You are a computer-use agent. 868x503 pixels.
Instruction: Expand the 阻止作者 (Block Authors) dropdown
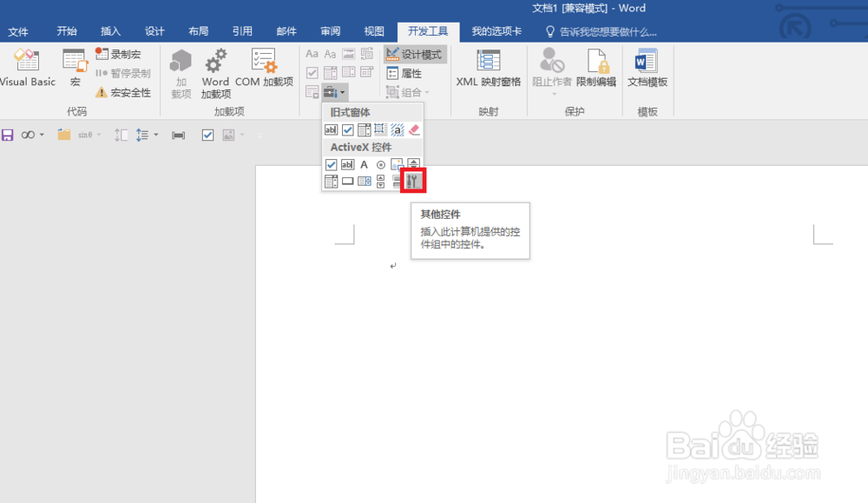554,94
